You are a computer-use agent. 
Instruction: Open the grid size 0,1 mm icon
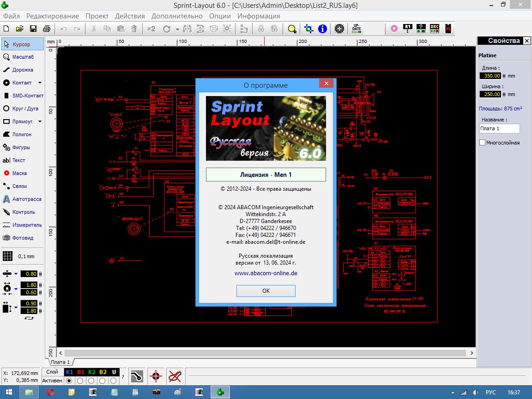(7, 256)
